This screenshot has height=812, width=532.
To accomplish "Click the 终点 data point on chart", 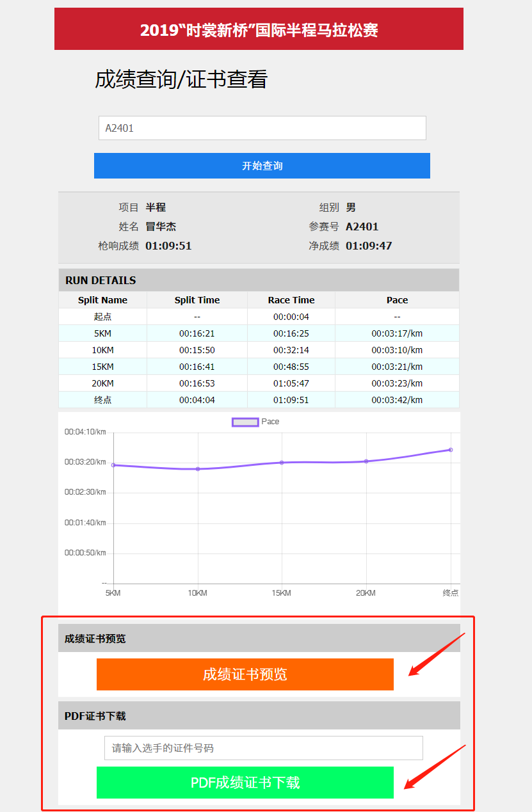I will click(451, 450).
